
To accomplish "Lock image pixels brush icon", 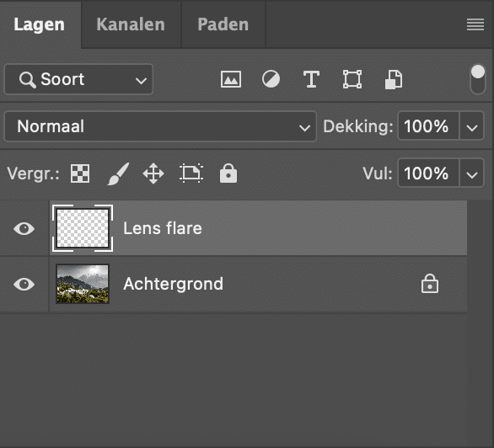I will [118, 173].
